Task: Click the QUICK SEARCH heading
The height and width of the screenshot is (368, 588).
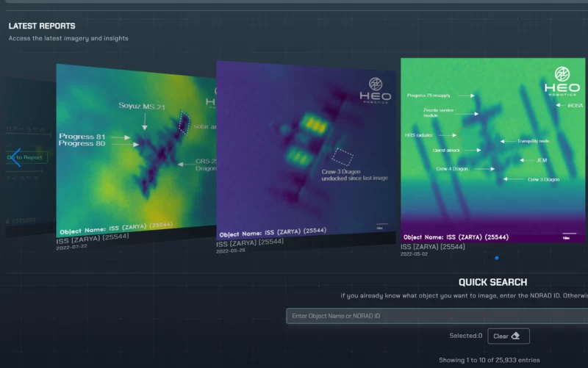Action: (x=492, y=282)
